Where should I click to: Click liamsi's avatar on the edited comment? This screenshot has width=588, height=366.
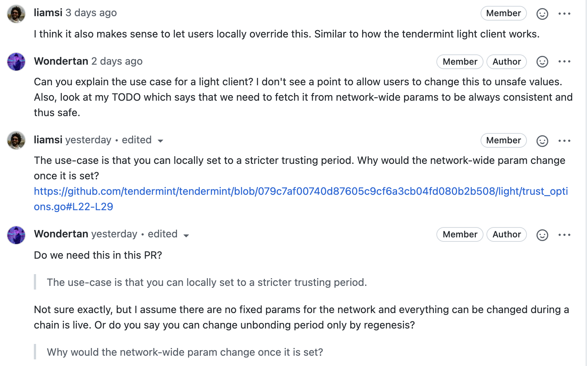pyautogui.click(x=15, y=141)
